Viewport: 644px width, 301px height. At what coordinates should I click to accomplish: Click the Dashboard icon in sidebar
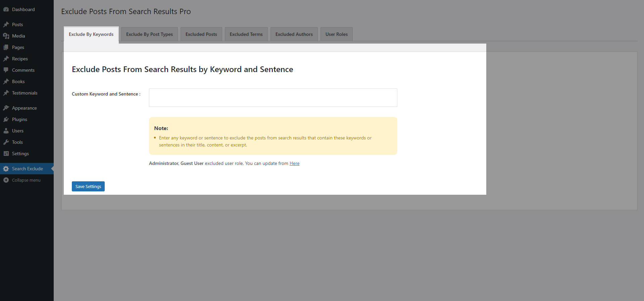coord(6,9)
